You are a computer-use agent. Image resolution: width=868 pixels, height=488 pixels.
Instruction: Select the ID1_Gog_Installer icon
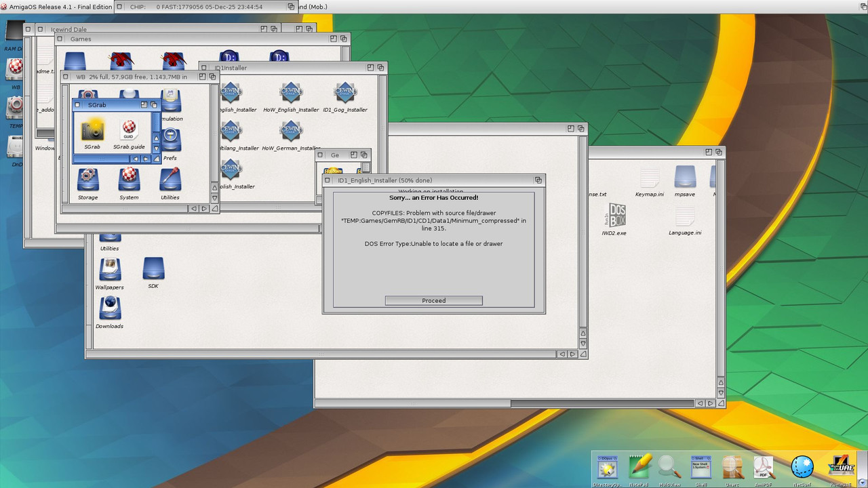pyautogui.click(x=345, y=92)
